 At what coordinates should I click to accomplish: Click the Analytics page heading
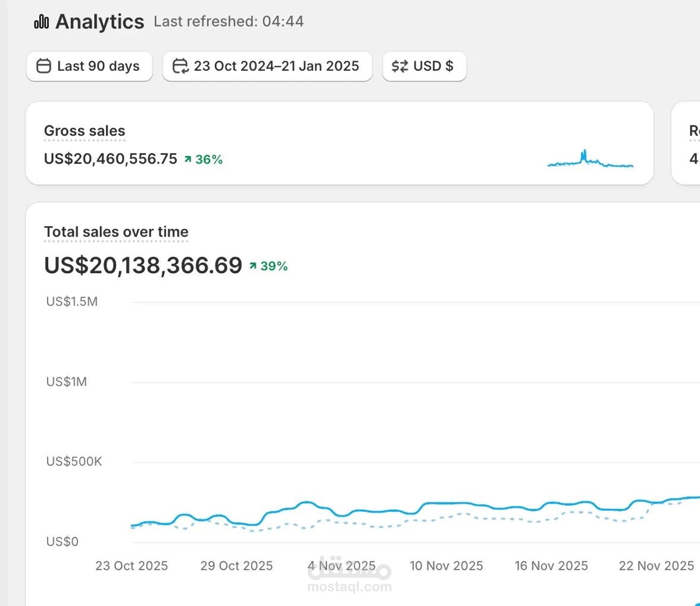[99, 21]
